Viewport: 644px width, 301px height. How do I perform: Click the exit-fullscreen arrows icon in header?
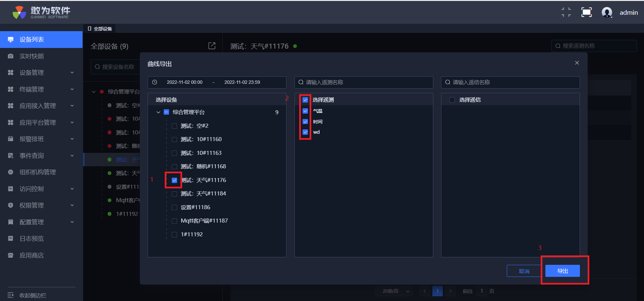[x=566, y=12]
